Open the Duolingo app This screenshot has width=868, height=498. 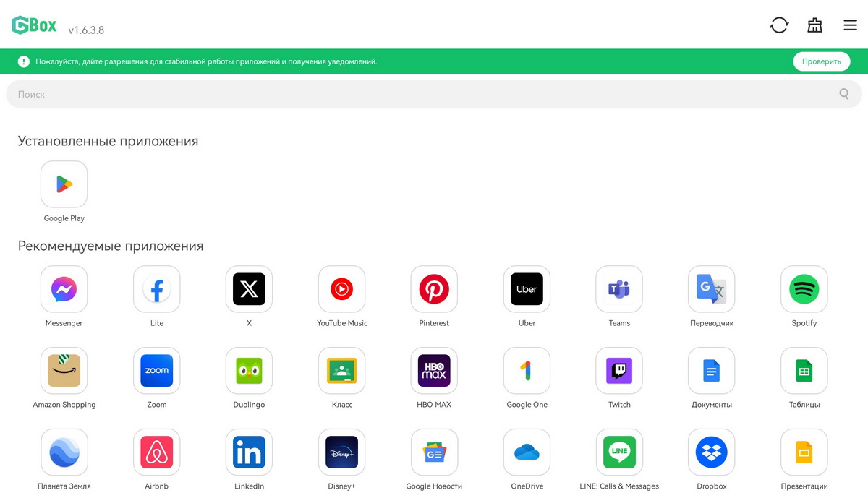(x=249, y=371)
